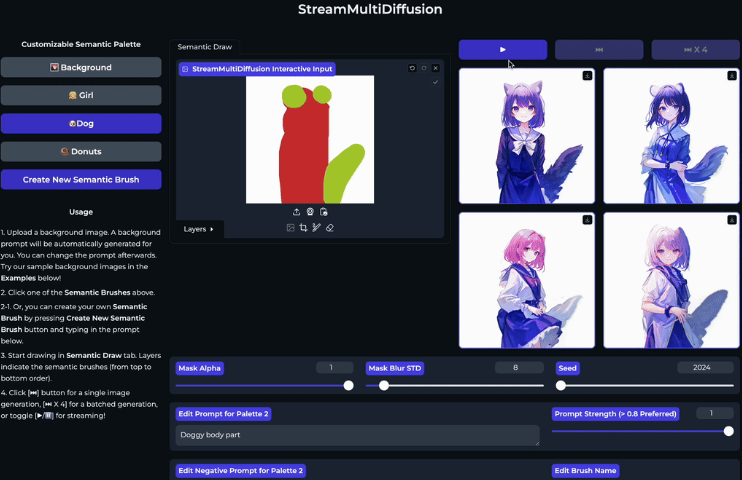Image resolution: width=742 pixels, height=480 pixels.
Task: Select the Brush draw tool
Action: [x=317, y=228]
